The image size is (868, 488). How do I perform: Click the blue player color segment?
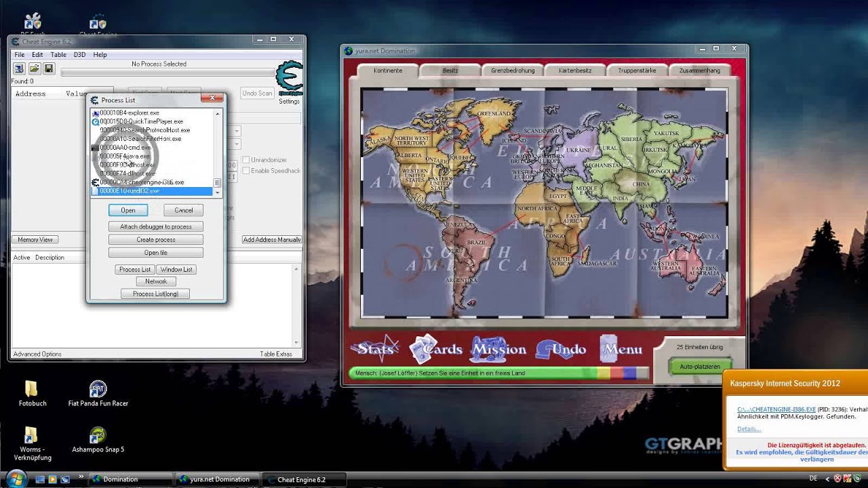[x=630, y=373]
